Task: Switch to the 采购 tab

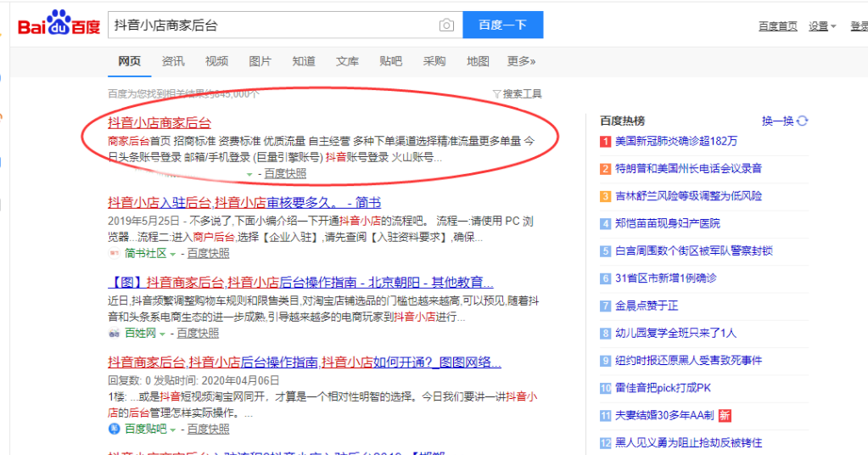Action: tap(434, 61)
